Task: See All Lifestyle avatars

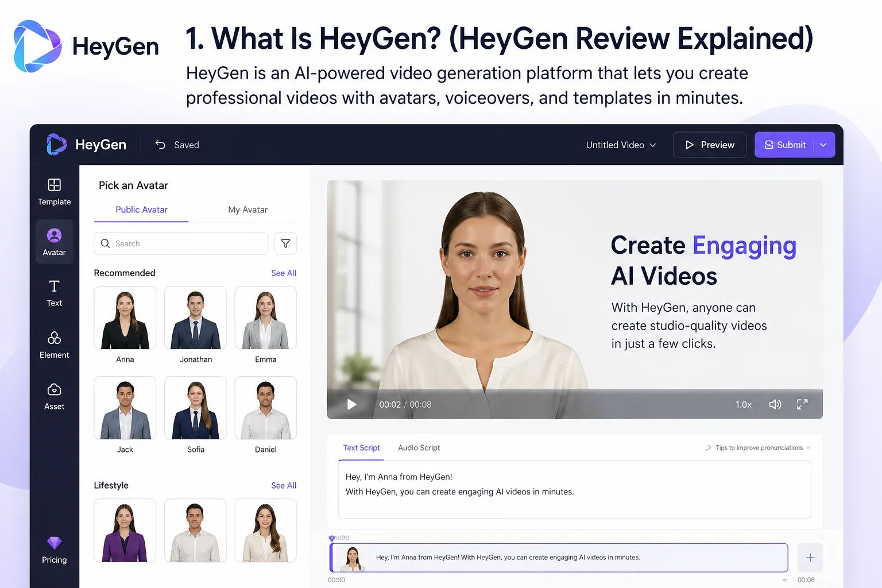Action: pos(284,486)
